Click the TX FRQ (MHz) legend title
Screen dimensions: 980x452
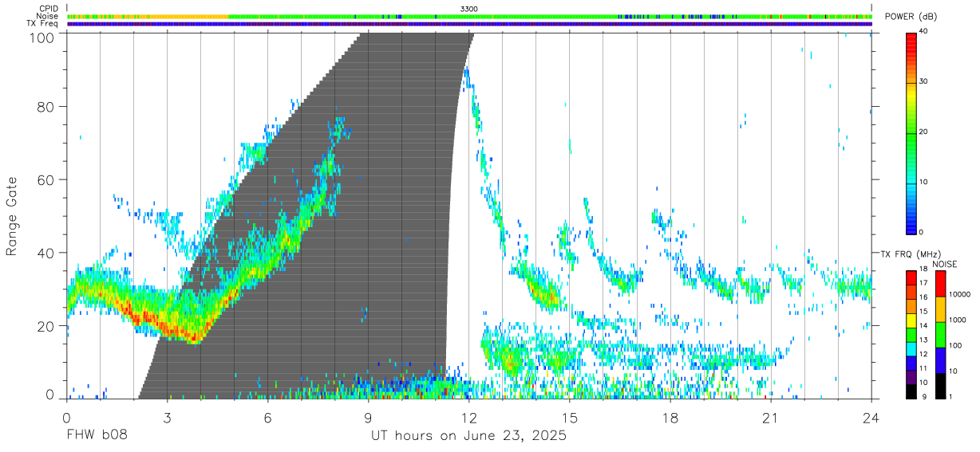[909, 254]
